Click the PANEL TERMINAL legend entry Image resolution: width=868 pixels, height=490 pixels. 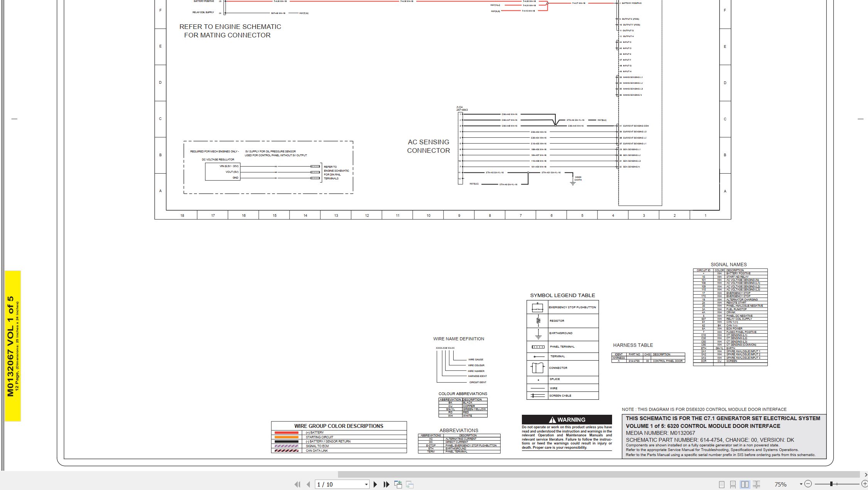[x=562, y=347]
